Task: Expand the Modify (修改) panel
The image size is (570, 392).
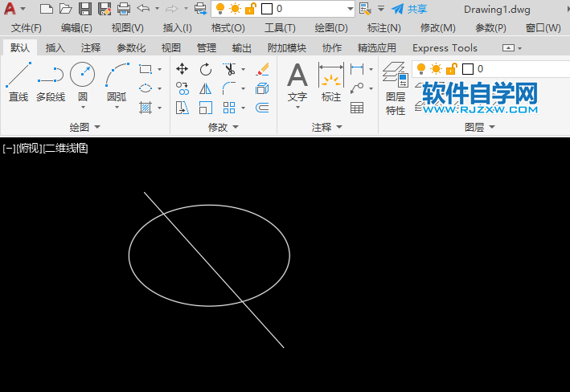Action: tap(223, 127)
